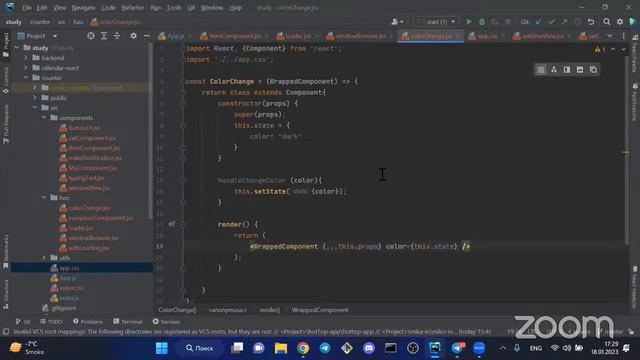Expand the backend folder
Screen dimensions: 640x360
(x=26, y=58)
